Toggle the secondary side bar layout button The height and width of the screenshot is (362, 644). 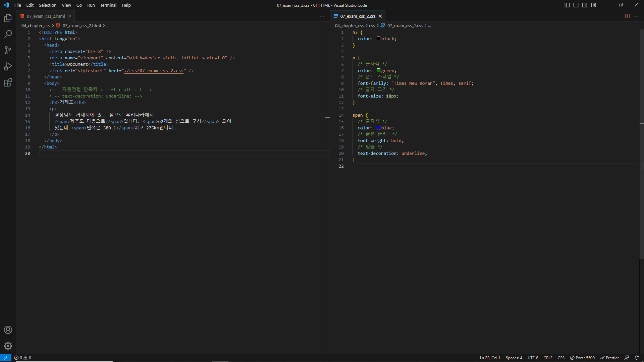point(585,5)
